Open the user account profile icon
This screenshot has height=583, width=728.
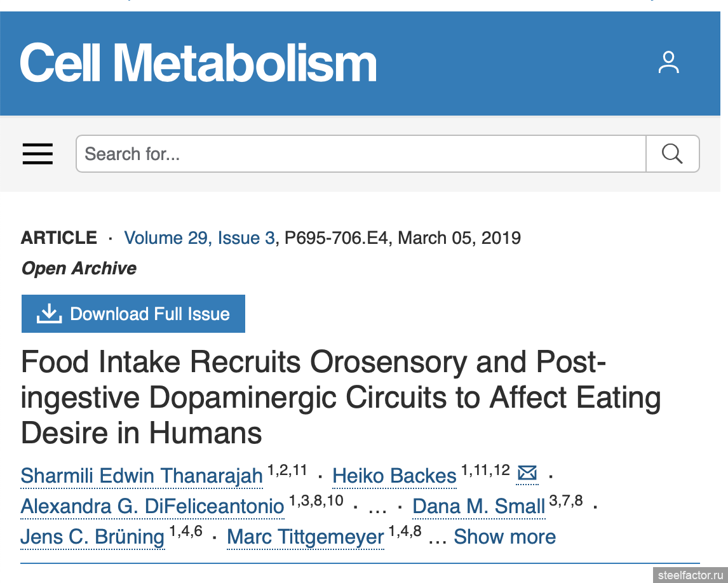point(668,63)
